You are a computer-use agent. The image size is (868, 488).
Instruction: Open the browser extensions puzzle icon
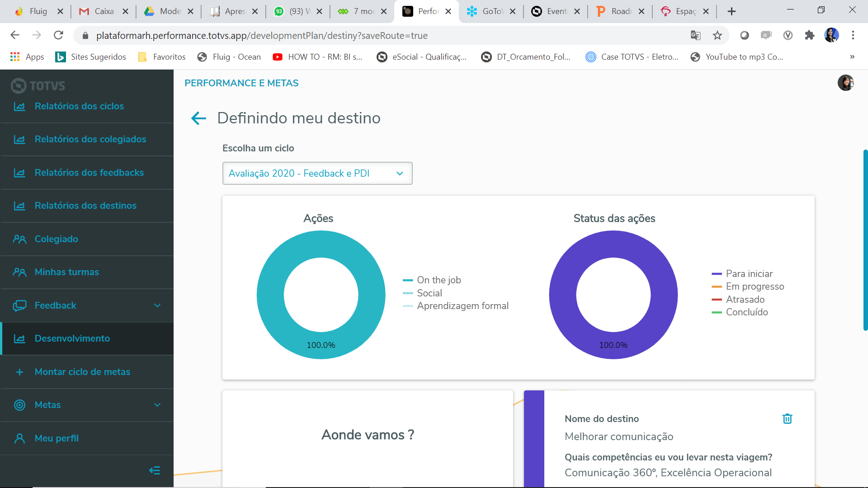click(809, 35)
